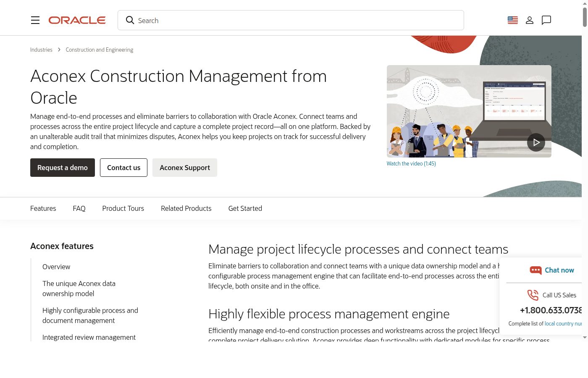Open The unique Aconex data ownership model

(x=79, y=289)
